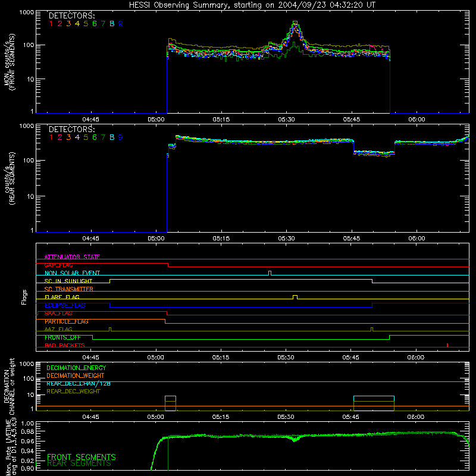Viewport: 476px width, 476px height.
Task: Click the Flags y-axis title
Action: pyautogui.click(x=24, y=297)
